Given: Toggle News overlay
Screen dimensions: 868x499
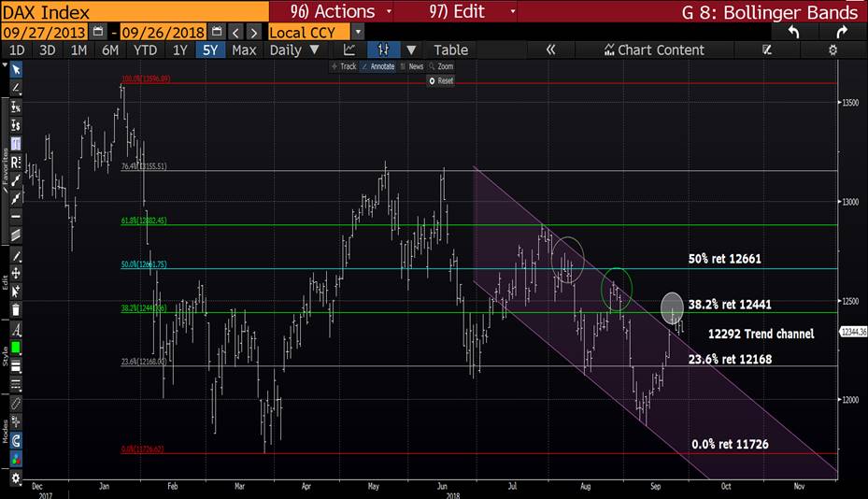Looking at the screenshot, I should tap(412, 66).
